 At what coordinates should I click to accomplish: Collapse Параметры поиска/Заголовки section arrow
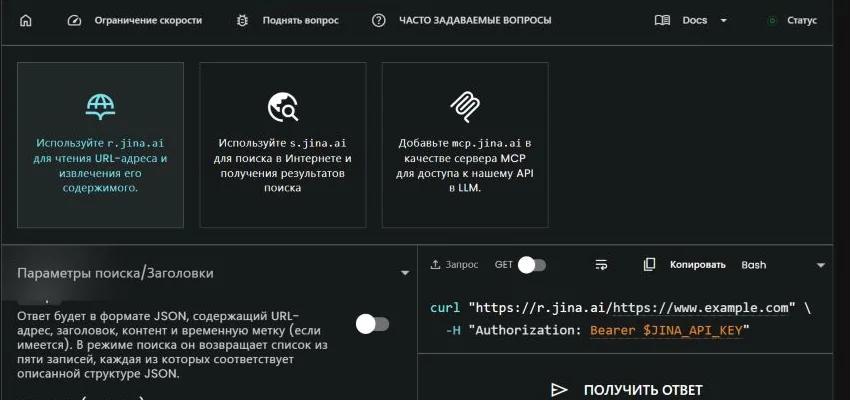click(x=404, y=273)
